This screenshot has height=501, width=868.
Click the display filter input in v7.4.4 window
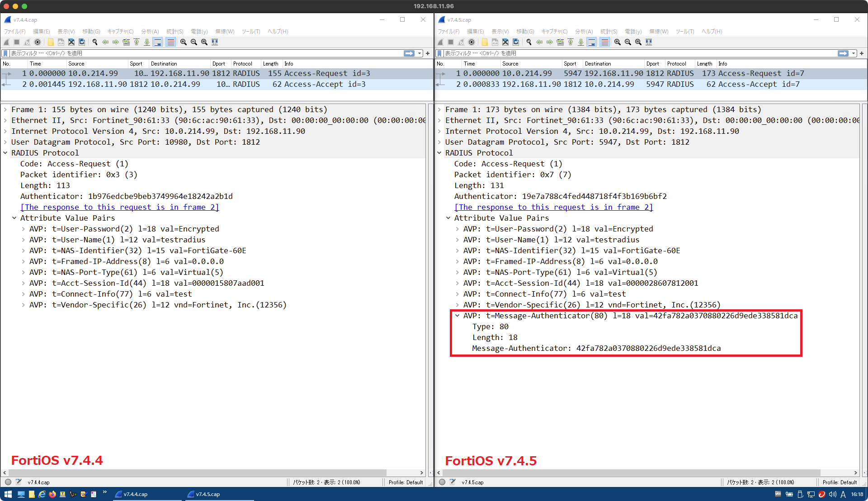[206, 53]
